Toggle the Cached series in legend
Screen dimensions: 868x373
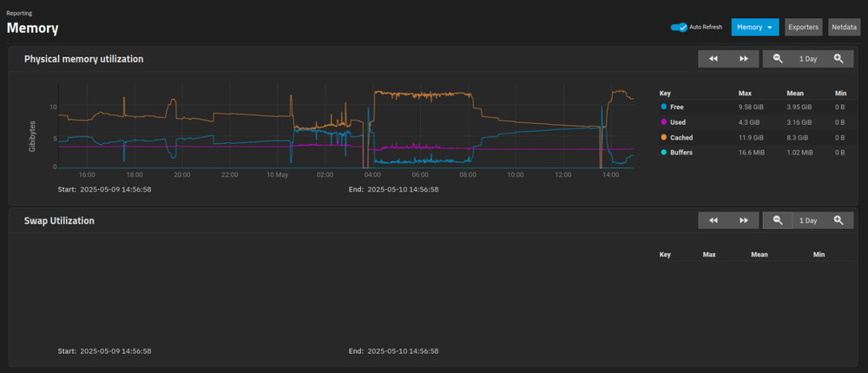[681, 138]
